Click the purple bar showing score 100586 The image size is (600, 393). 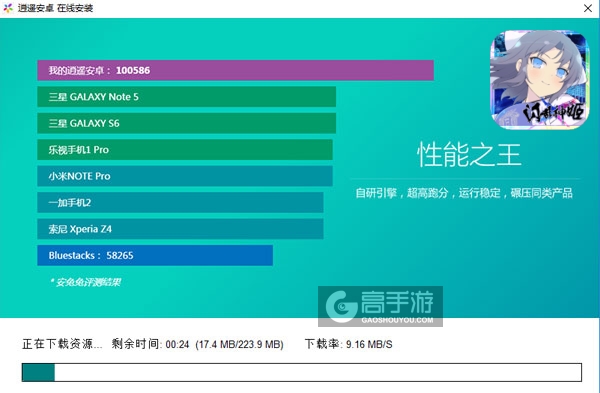tap(235, 70)
